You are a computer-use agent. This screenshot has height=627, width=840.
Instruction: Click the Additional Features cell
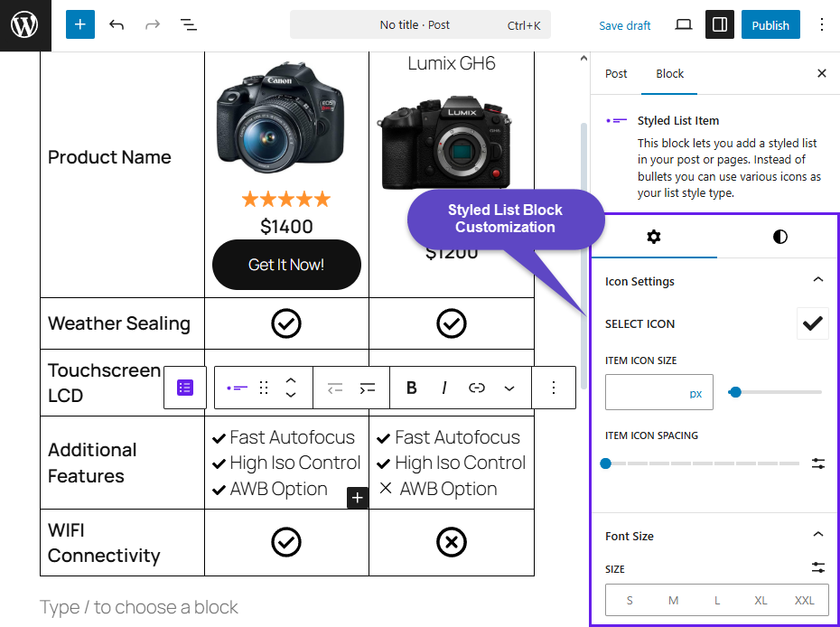[122, 463]
